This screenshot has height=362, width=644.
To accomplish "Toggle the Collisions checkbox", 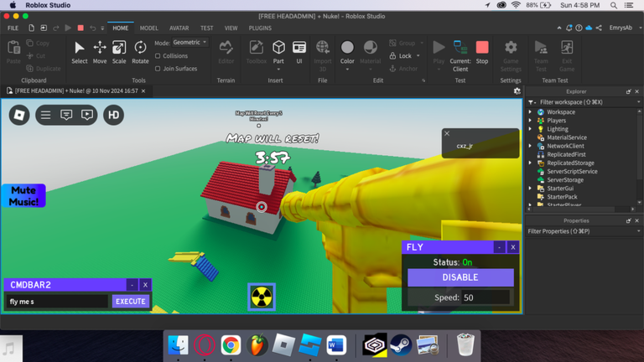I will tap(158, 56).
